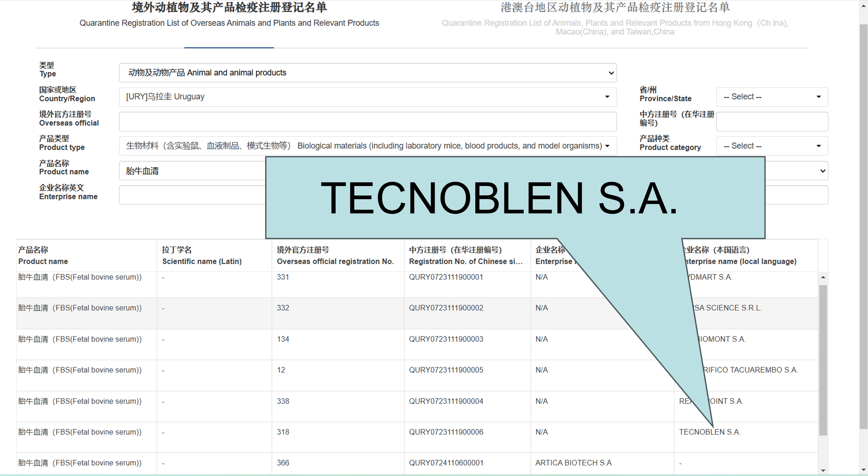The width and height of the screenshot is (868, 476).
Task: Click registration number QURY0723111900005
Action: pos(446,370)
